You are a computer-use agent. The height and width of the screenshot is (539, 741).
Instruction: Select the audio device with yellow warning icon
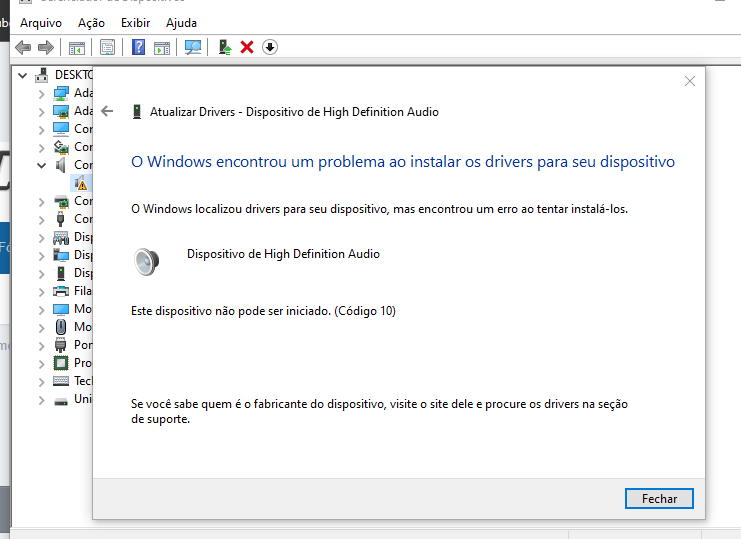point(80,183)
